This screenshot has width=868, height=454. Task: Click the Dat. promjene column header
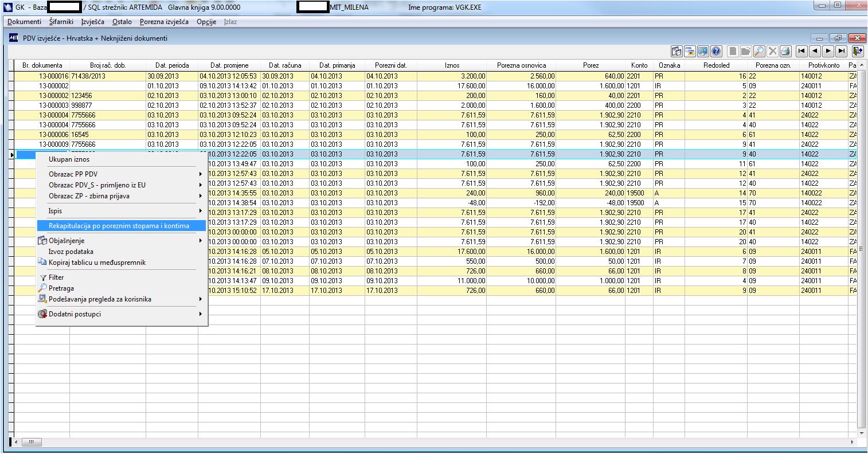(229, 65)
